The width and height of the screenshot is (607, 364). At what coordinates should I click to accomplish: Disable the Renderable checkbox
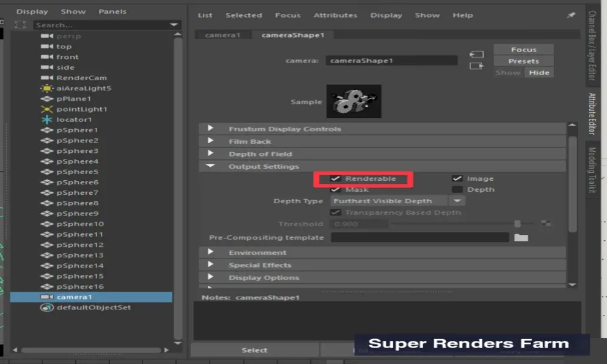[x=336, y=178]
